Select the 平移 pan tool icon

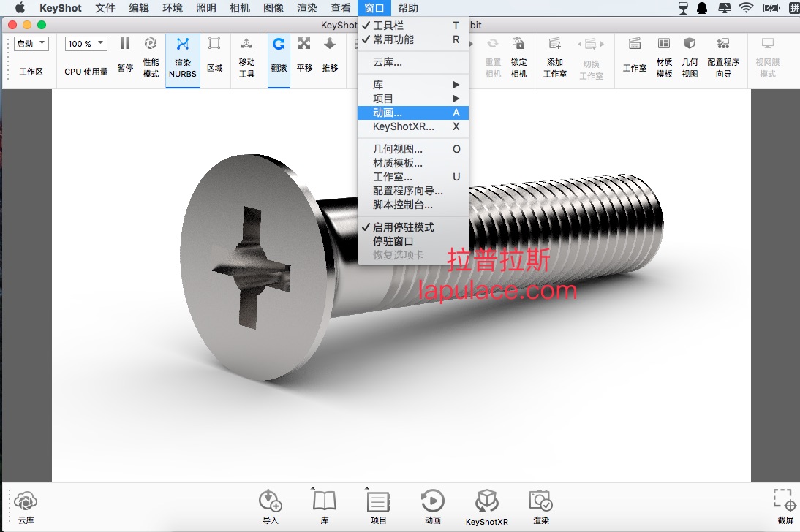[x=304, y=44]
